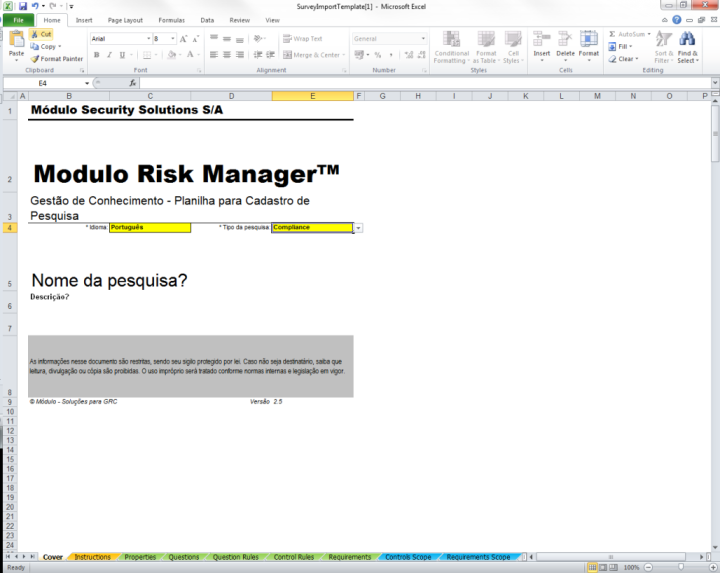The width and height of the screenshot is (720, 573).
Task: Click the Cell Styles icon
Action: pyautogui.click(x=513, y=39)
